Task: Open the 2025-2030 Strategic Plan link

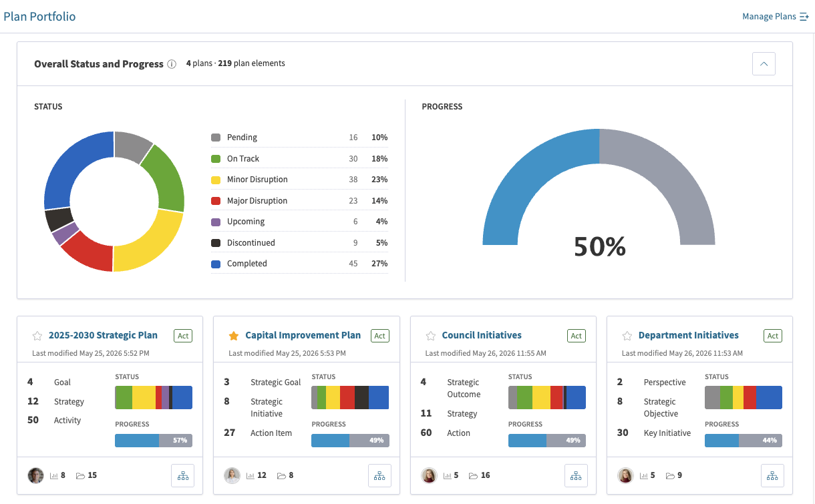Action: click(103, 335)
